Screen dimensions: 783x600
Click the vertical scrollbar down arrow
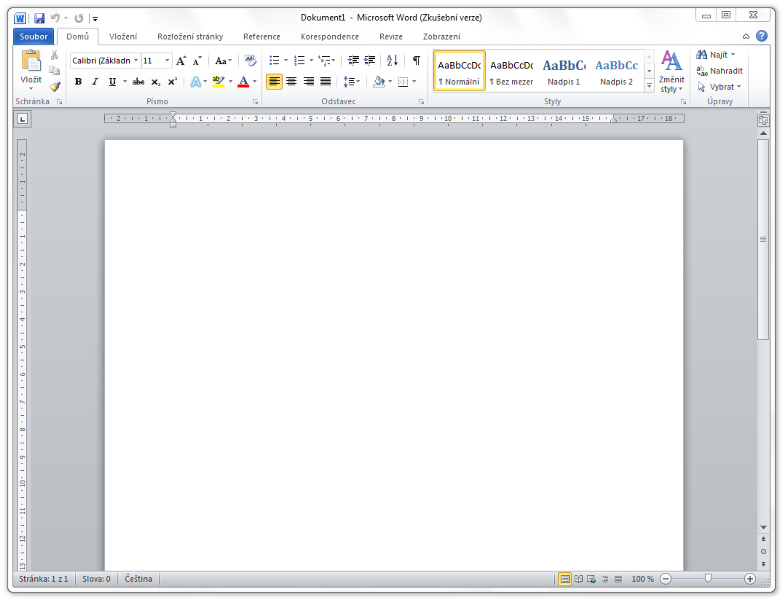[763, 527]
